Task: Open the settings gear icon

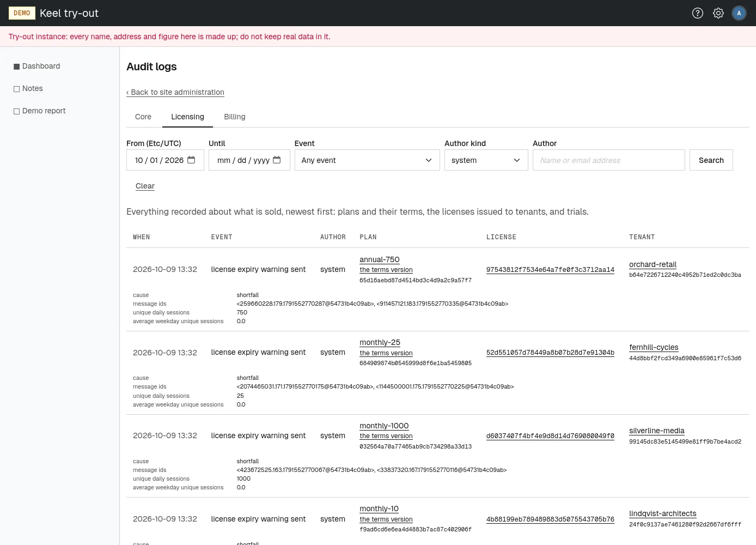Action: pyautogui.click(x=718, y=13)
